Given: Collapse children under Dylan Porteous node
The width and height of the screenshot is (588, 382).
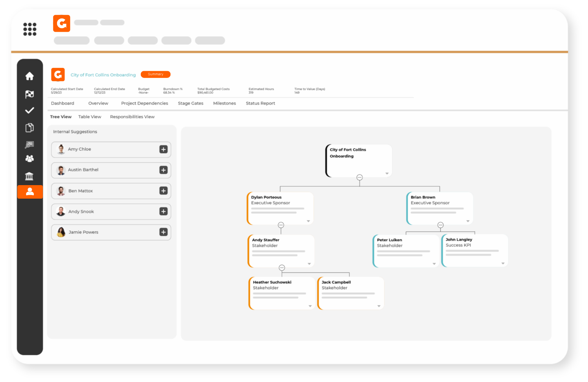Looking at the screenshot, I should click(281, 225).
